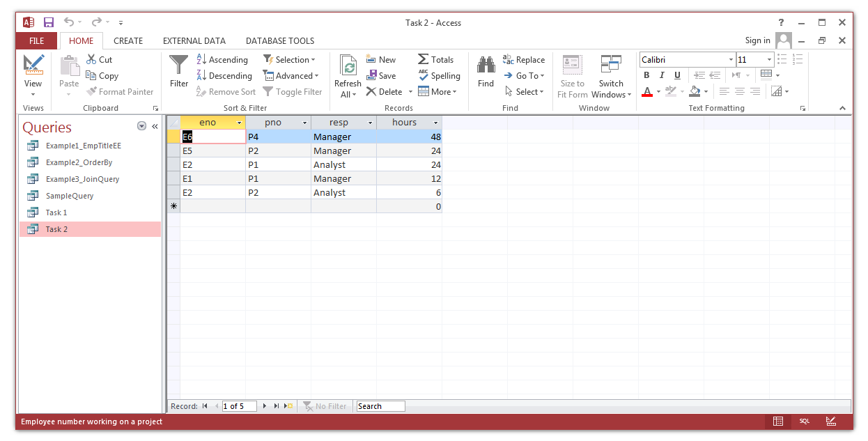
Task: Run the Spelling checker
Action: [439, 76]
